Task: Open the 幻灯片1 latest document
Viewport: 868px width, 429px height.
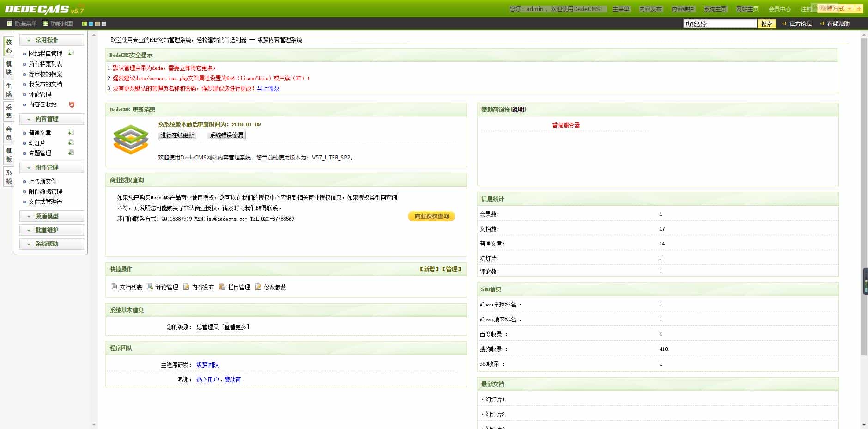Action: click(x=495, y=399)
